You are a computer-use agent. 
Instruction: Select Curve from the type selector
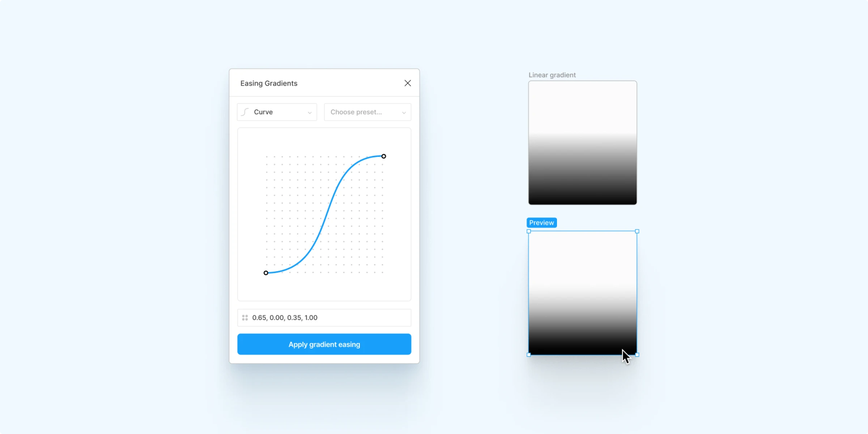[x=275, y=112]
